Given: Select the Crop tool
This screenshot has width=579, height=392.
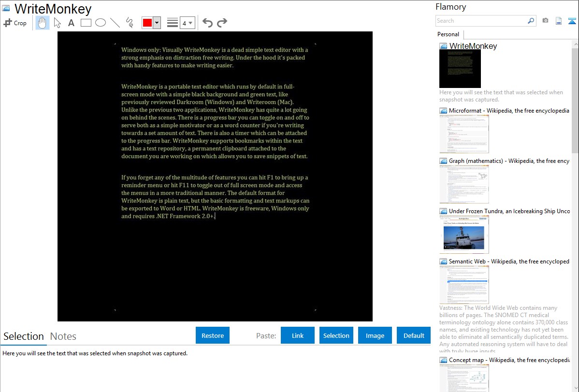Looking at the screenshot, I should pos(15,23).
